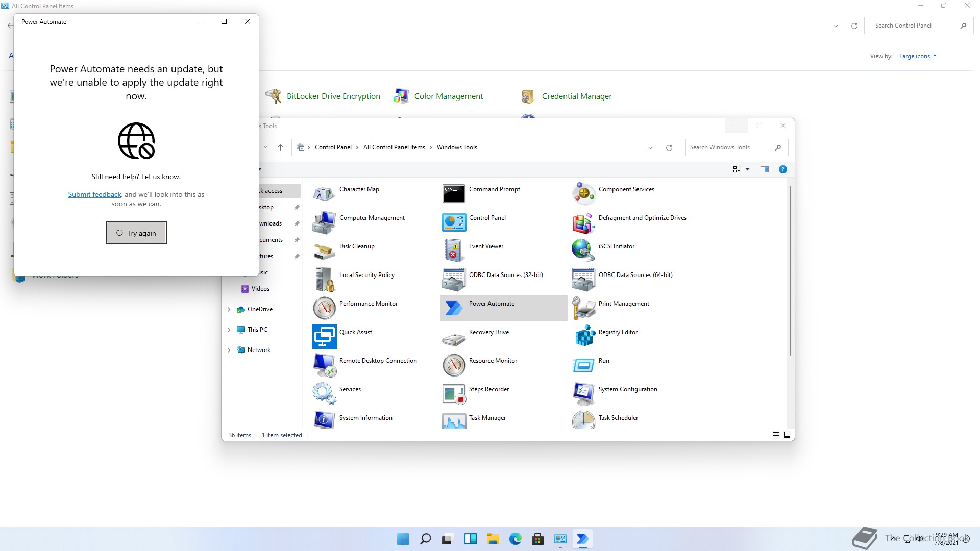
Task: Select OneDrive in the navigation pane
Action: (x=254, y=309)
